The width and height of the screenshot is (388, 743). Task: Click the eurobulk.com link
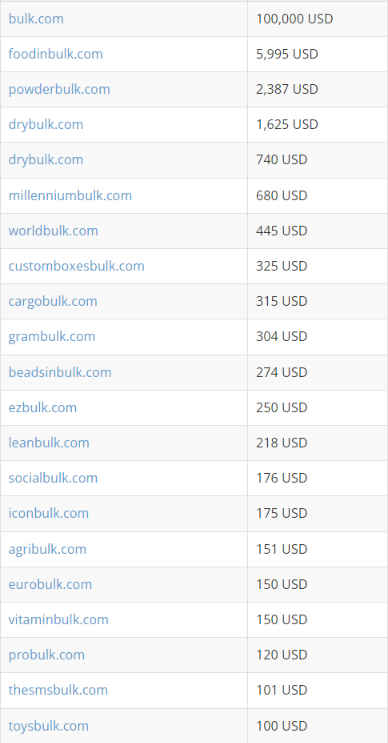(x=50, y=584)
